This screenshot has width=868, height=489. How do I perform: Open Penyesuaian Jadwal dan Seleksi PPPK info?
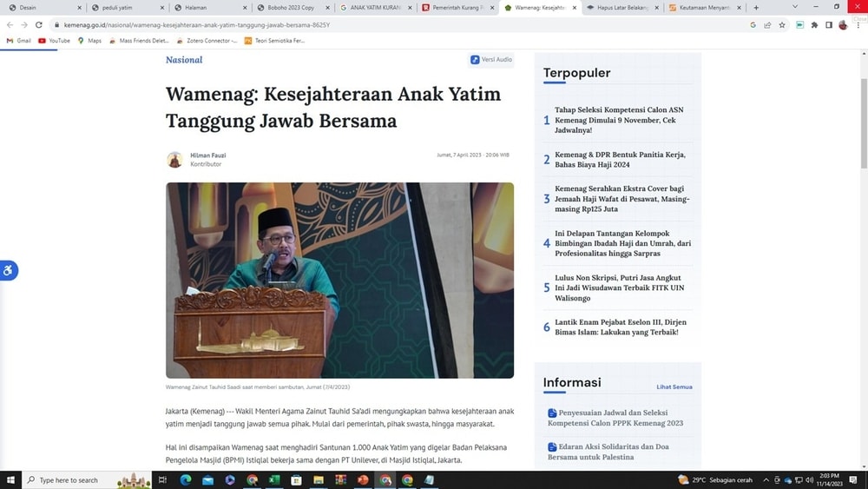click(615, 418)
